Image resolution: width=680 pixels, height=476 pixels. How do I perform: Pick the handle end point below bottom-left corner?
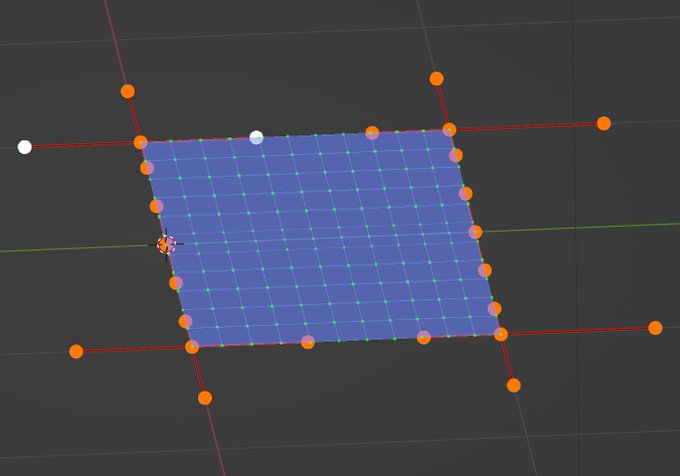pyautogui.click(x=205, y=398)
